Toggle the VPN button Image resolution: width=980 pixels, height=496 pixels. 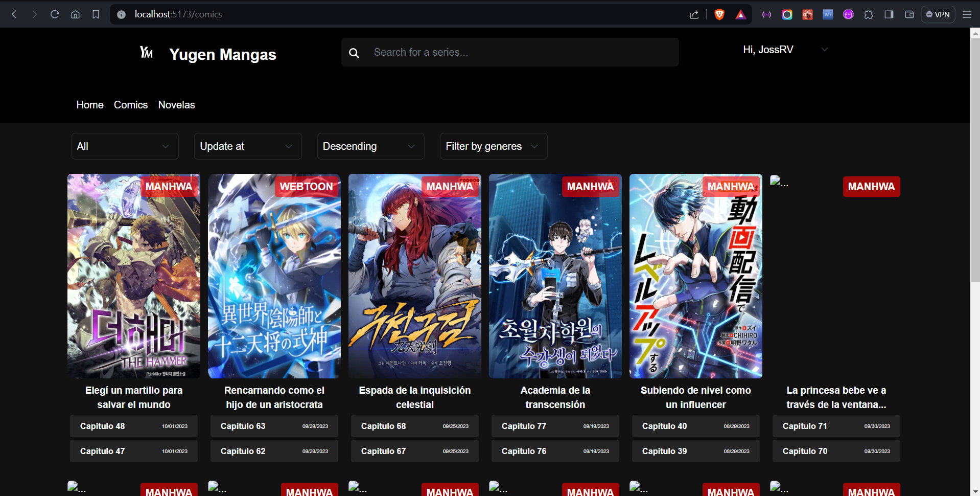coord(938,14)
